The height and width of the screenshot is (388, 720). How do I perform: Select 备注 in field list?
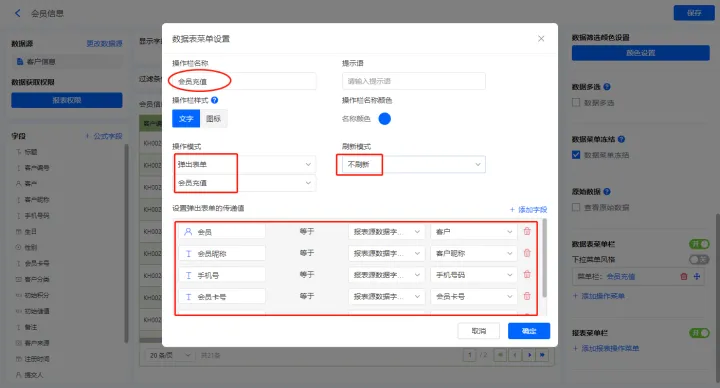[30, 327]
